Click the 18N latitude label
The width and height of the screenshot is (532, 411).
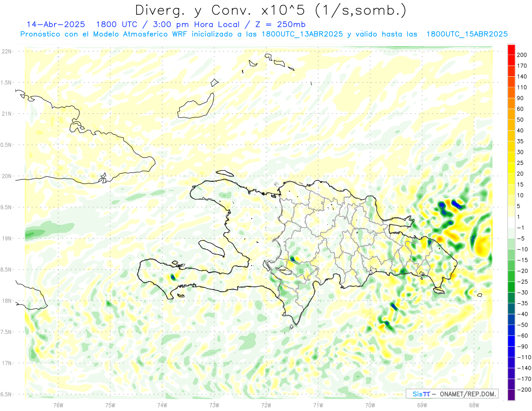tap(7, 301)
